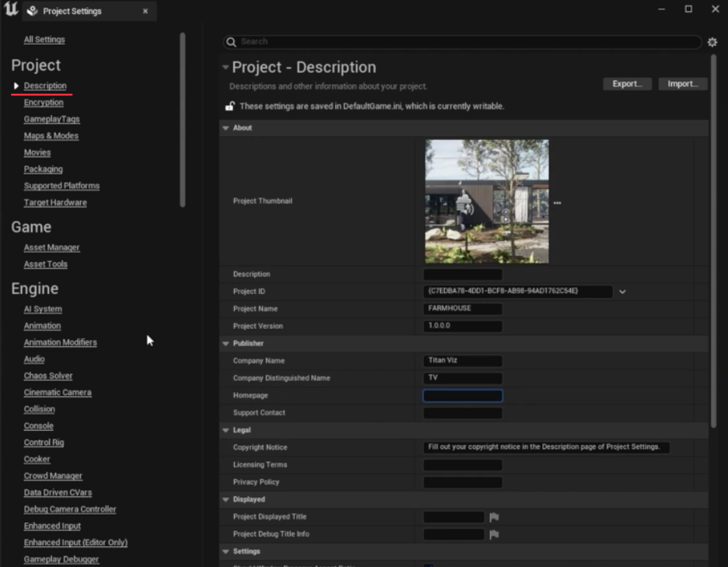Click Project Name field with FARMHOUSE
The width and height of the screenshot is (728, 567).
463,309
